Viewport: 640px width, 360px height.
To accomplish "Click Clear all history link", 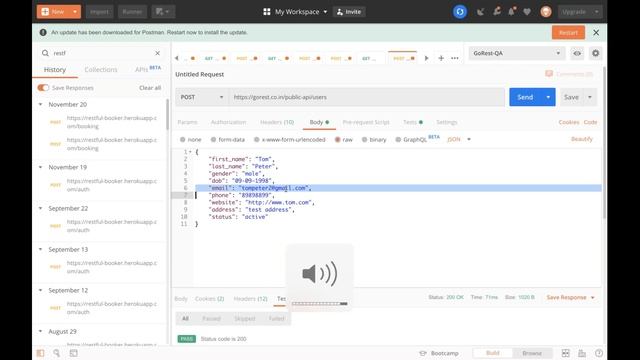I will point(150,88).
